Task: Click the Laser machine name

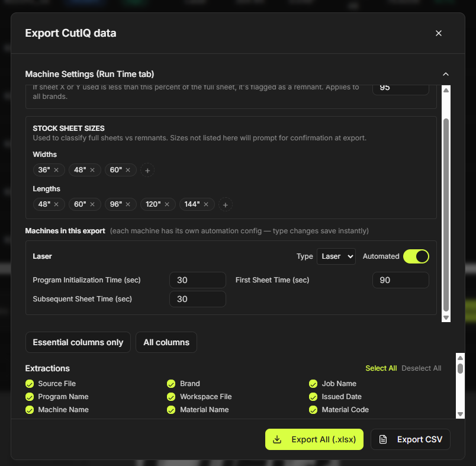Action: pyautogui.click(x=42, y=256)
